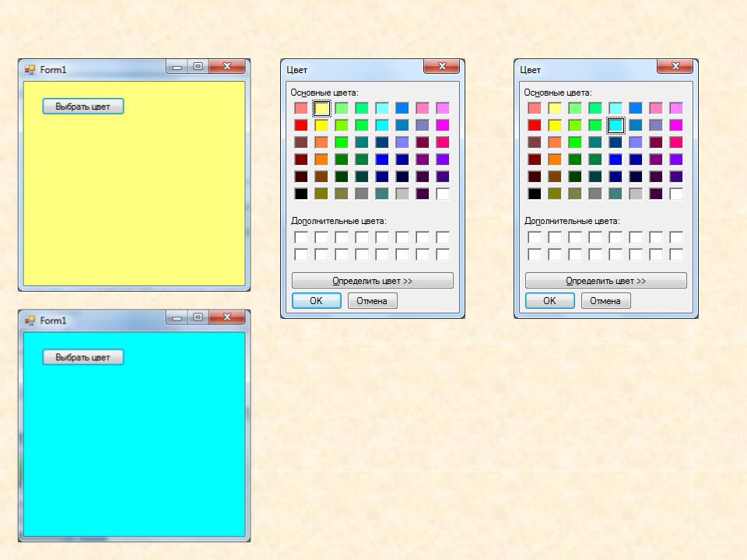Click Отмена in the yellow-selection Цвет dialog
747x560 pixels.
tap(372, 300)
